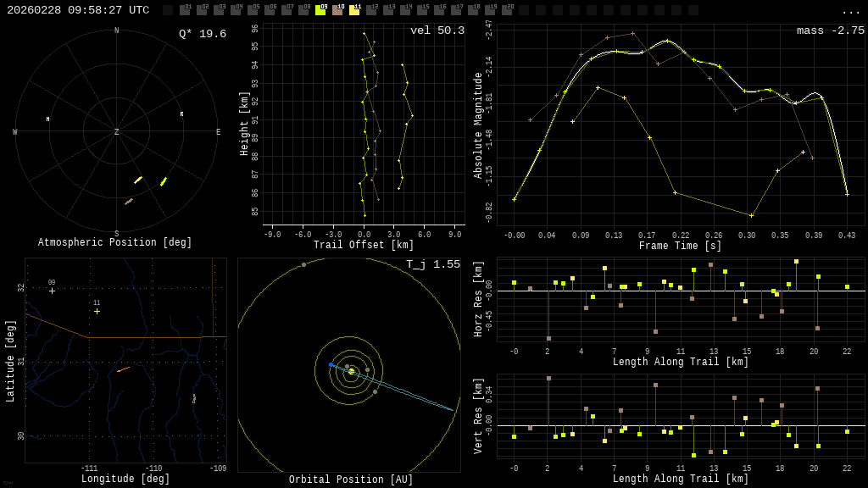This screenshot has height=488, width=868.
Task: Select the station 08 square in top bar
Action: click(303, 10)
